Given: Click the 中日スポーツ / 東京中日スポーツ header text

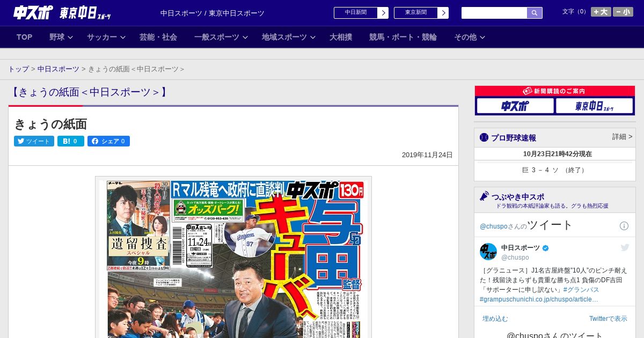Looking at the screenshot, I should click(x=213, y=13).
